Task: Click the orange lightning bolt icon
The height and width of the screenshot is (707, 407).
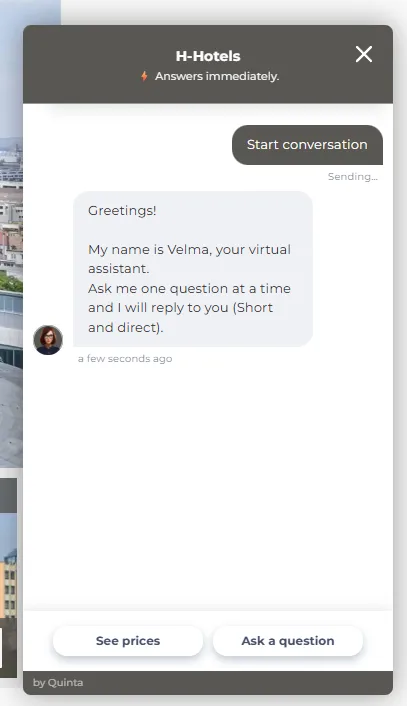Action: [x=144, y=76]
